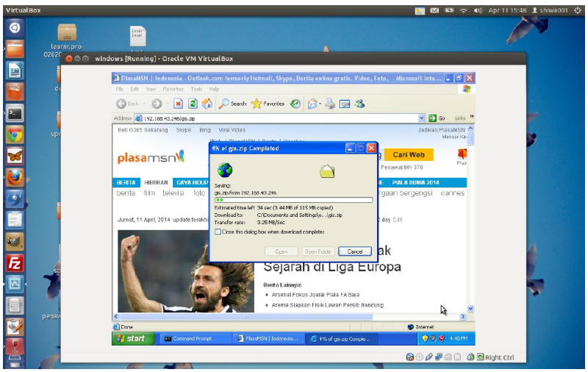Image resolution: width=588 pixels, height=372 pixels.
Task: Open the Mail icon dropdown arrow
Action: tap(320, 104)
